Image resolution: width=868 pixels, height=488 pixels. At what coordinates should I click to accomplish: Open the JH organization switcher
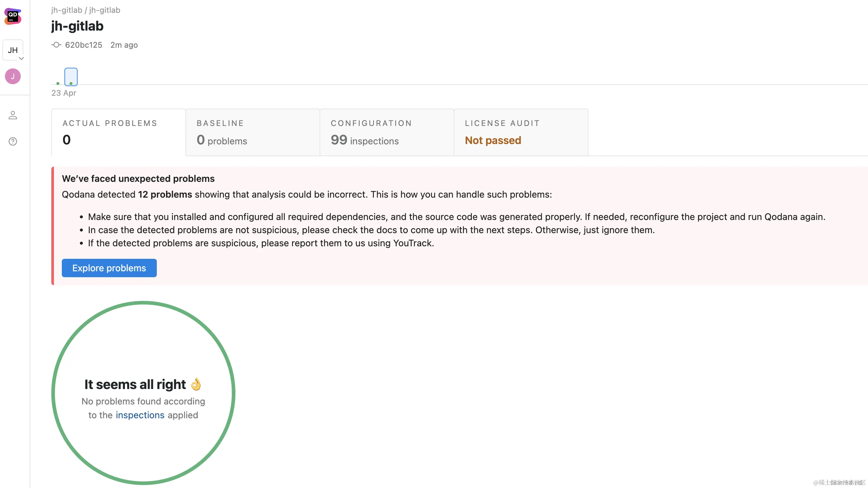click(12, 50)
